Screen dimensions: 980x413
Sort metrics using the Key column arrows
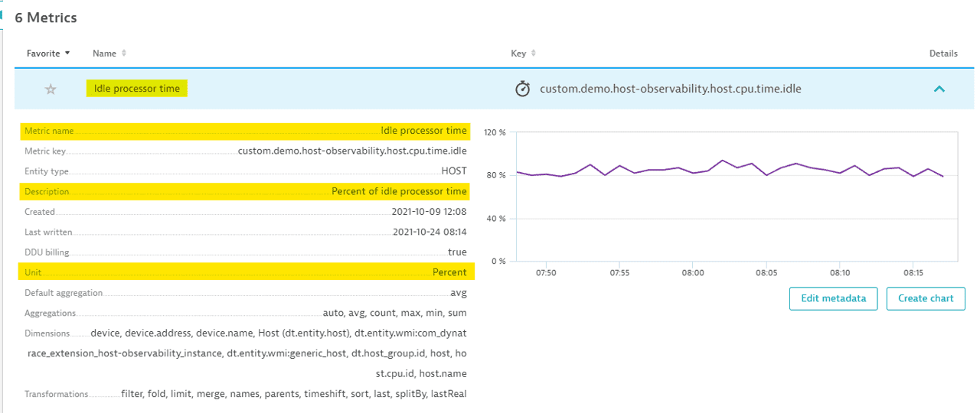pyautogui.click(x=534, y=54)
